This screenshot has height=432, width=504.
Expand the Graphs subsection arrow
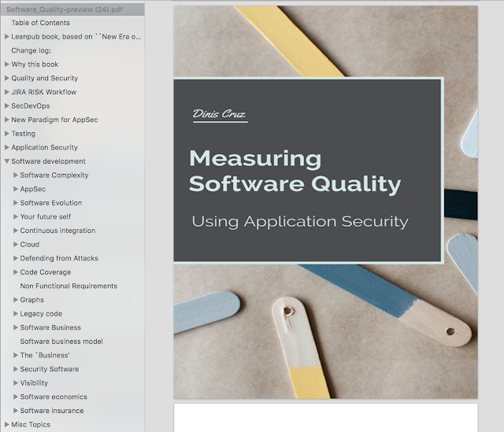15,300
